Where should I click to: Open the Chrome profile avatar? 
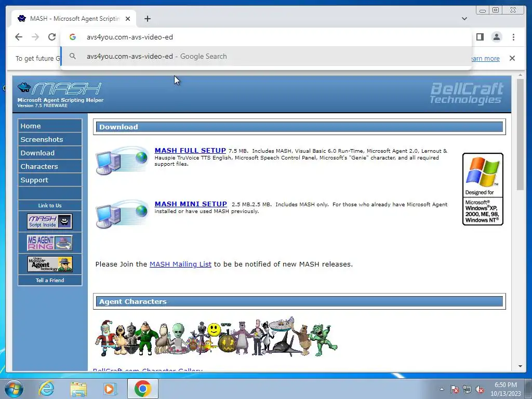point(497,37)
